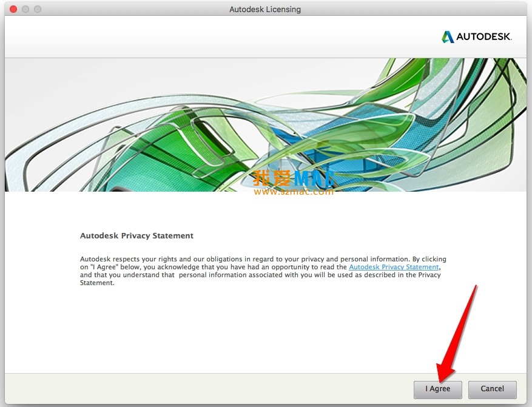Click the Autodesk Licensing window title
This screenshot has width=532, height=407.
tap(265, 9)
